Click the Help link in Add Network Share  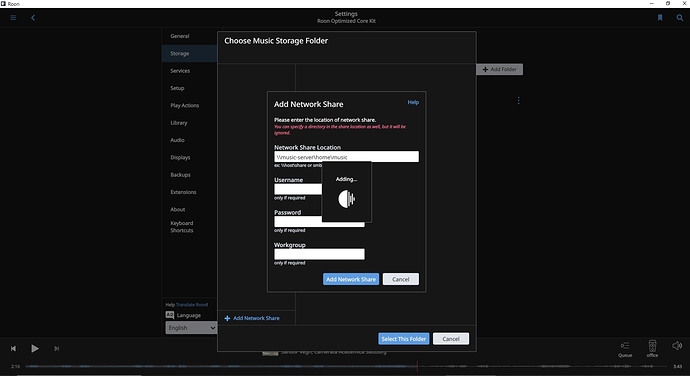[413, 102]
